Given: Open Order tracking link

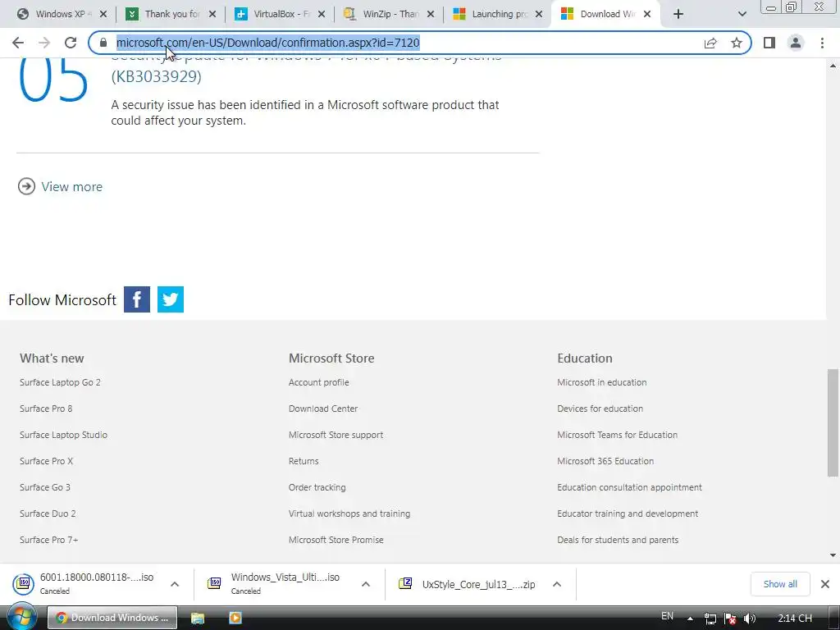Looking at the screenshot, I should pos(317,487).
